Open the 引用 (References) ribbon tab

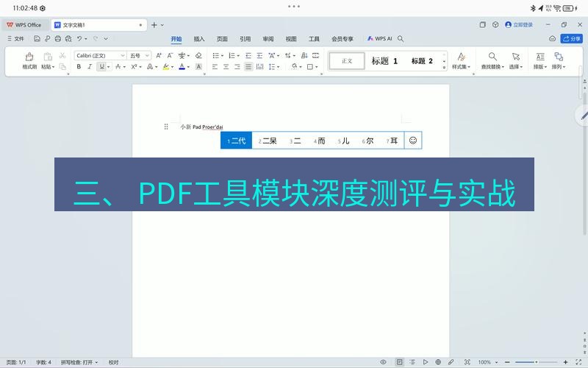pyautogui.click(x=245, y=39)
